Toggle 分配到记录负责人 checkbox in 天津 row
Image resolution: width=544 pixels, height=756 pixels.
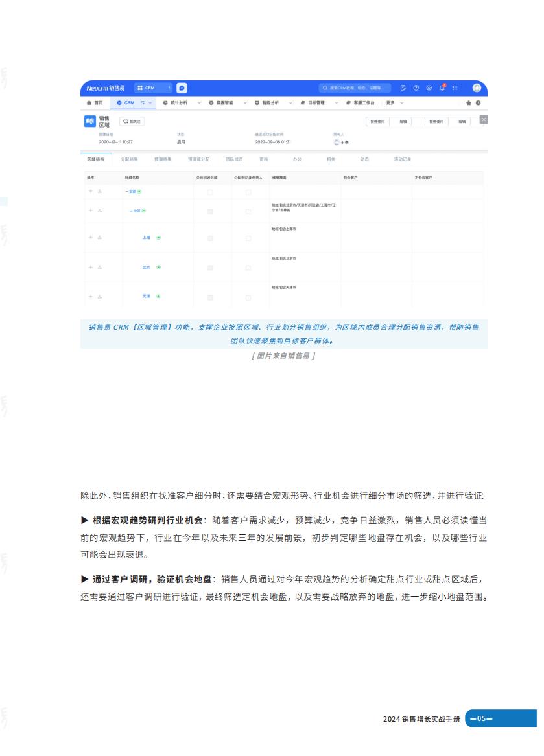click(248, 297)
